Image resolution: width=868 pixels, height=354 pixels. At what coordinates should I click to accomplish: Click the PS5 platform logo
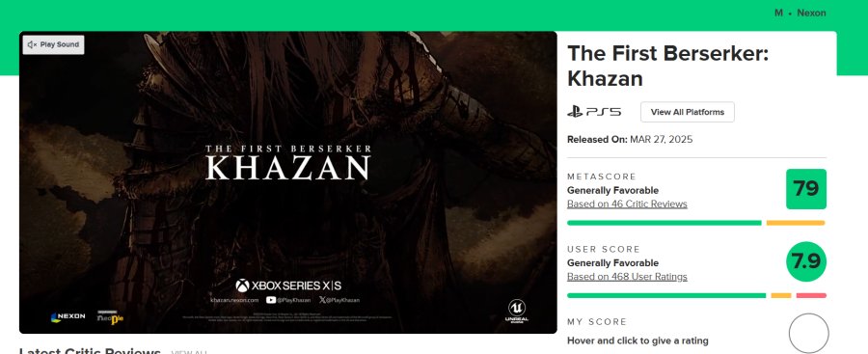click(x=594, y=112)
